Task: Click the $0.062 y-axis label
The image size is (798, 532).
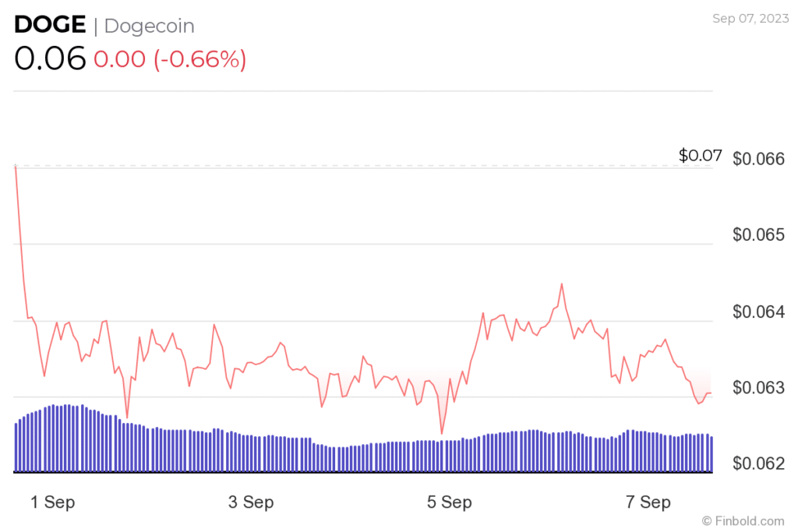Action: [x=759, y=464]
